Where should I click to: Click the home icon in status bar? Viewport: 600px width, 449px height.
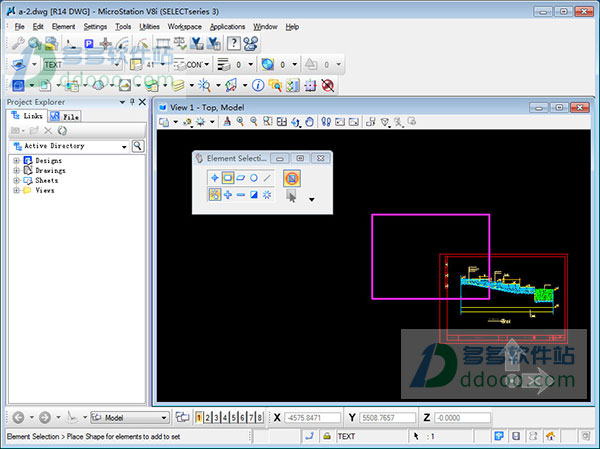point(550,436)
